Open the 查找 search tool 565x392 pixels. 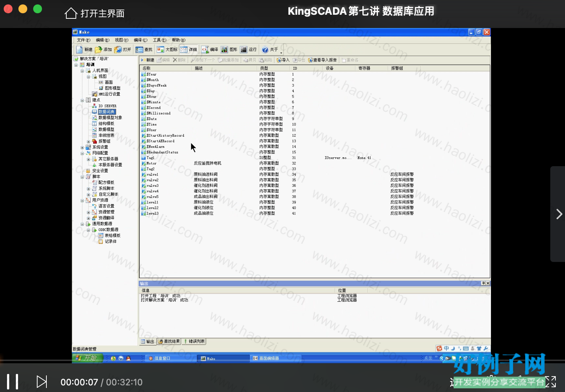[x=144, y=49]
